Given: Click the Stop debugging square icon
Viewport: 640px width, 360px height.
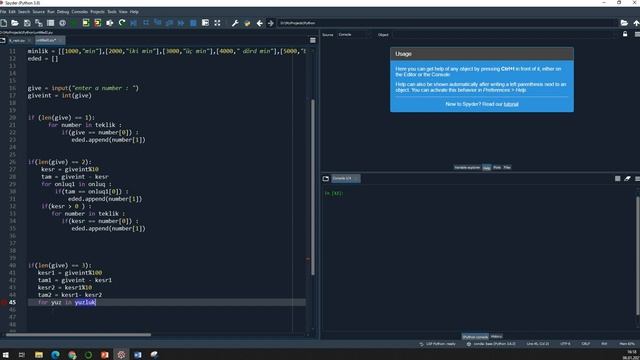Looking at the screenshot, I should [193, 23].
